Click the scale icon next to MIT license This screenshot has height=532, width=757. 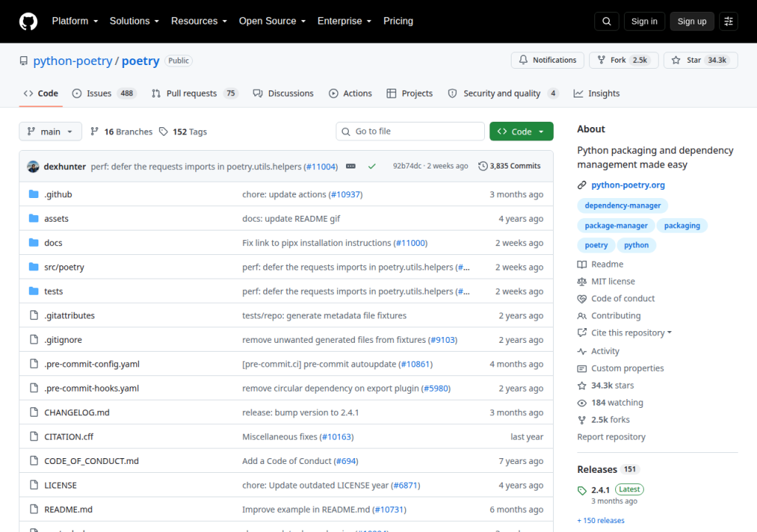coord(582,282)
